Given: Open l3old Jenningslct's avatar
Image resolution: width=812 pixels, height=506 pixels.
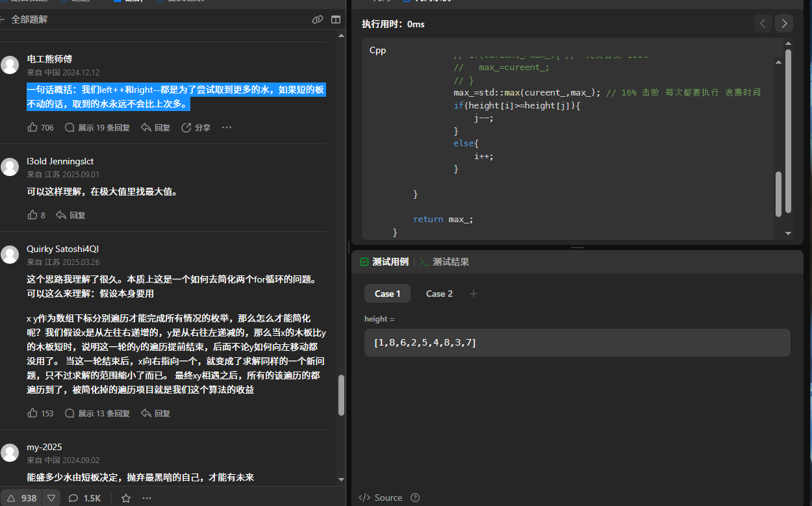Looking at the screenshot, I should click(10, 167).
